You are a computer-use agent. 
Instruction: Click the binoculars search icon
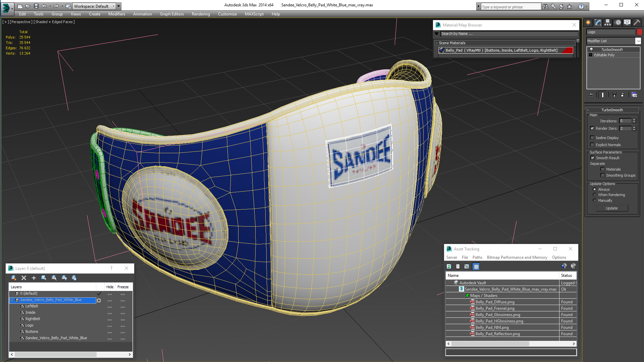coord(545,6)
